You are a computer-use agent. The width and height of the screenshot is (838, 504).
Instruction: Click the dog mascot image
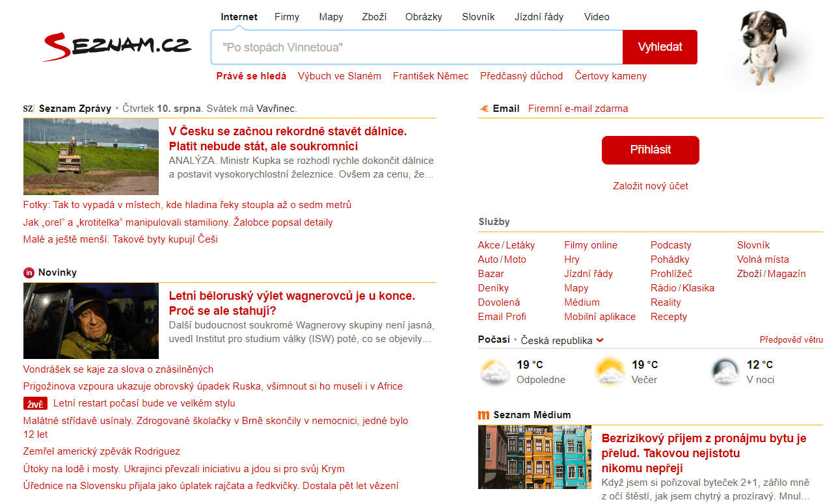(764, 47)
